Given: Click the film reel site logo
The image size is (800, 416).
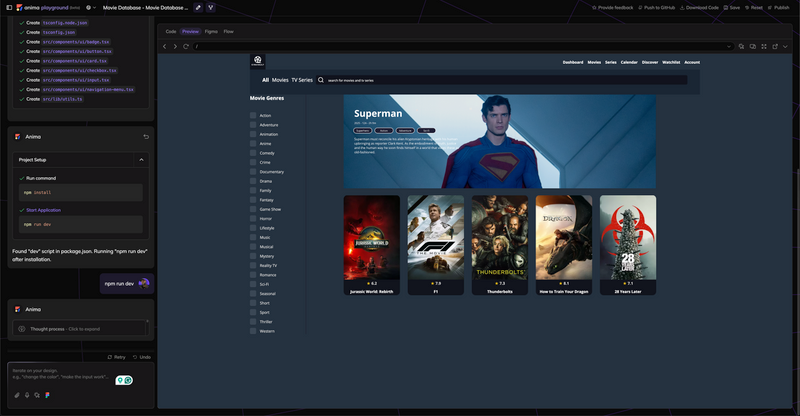Looking at the screenshot, I should click(x=258, y=61).
